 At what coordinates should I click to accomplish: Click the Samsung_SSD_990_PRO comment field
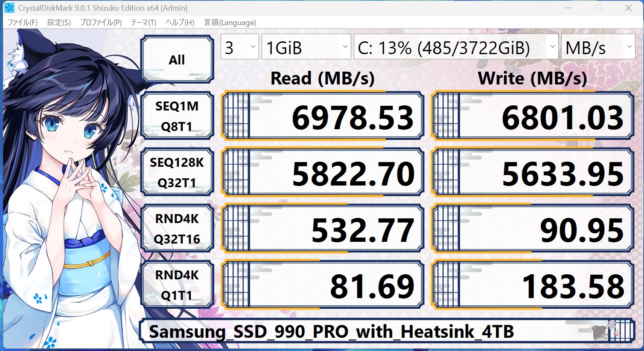point(387,331)
